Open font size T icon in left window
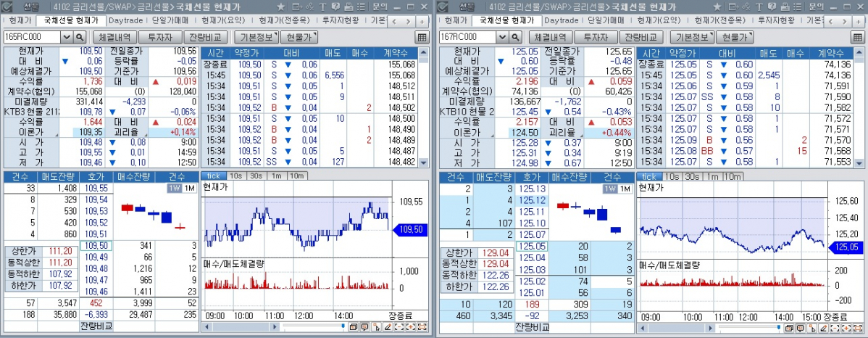The image size is (868, 338). pos(322,7)
